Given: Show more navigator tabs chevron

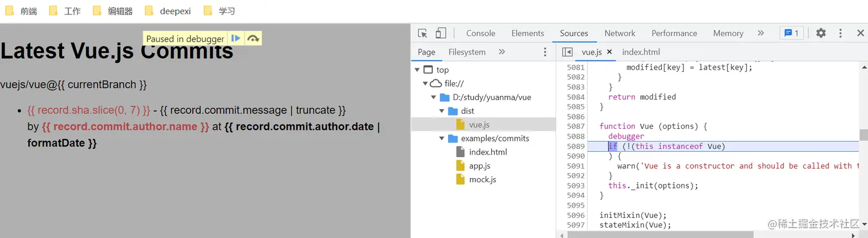Looking at the screenshot, I should pos(502,52).
